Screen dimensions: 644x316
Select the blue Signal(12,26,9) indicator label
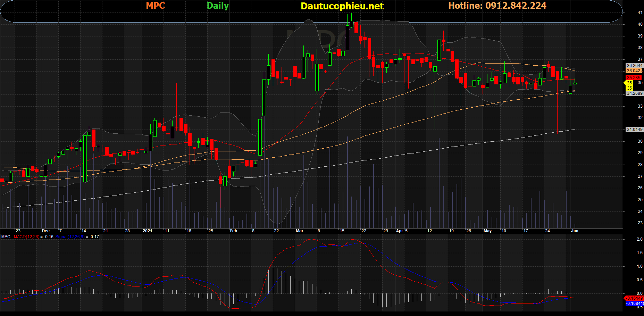[70, 237]
